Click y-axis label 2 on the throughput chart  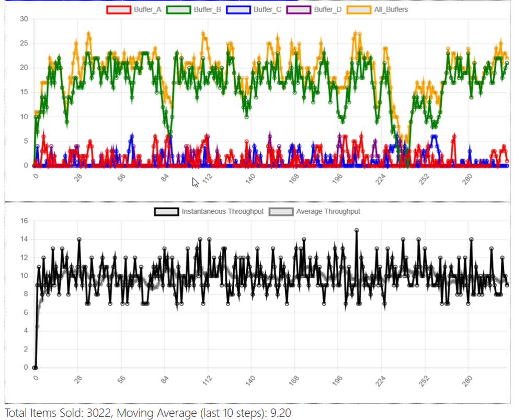click(26, 349)
